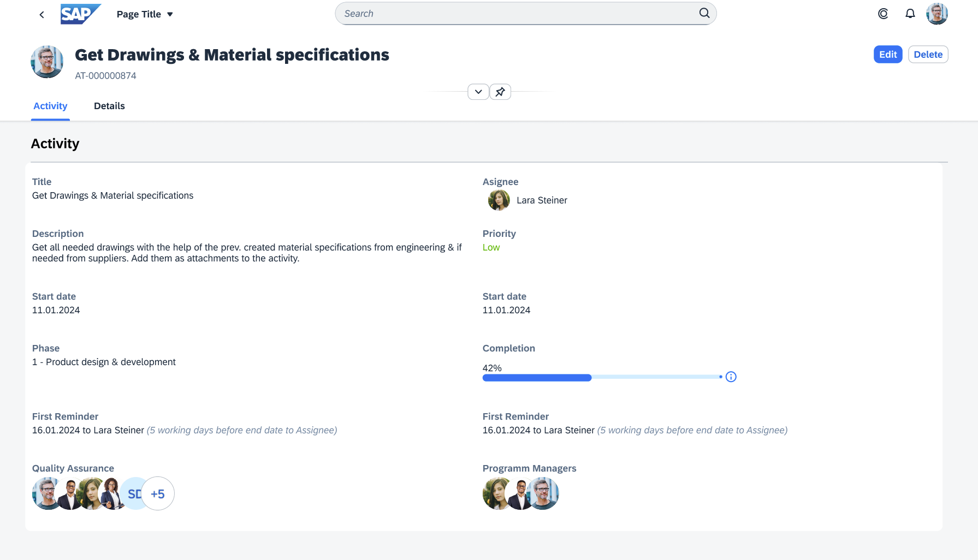Click the SAP logo
Screen dimensions: 978x560
point(80,14)
